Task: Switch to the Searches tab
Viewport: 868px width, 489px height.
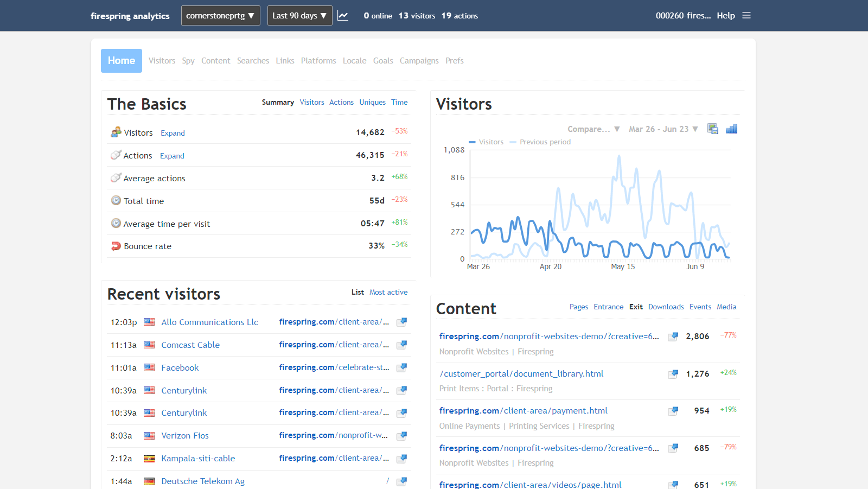Action: pos(253,60)
